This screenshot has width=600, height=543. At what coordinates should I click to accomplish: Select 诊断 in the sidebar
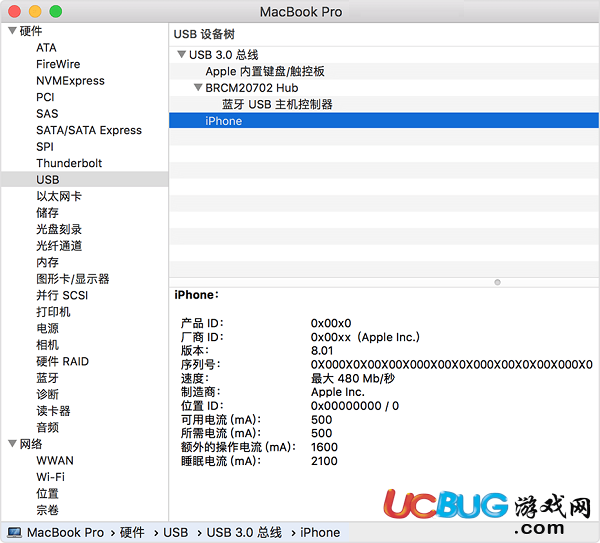click(x=47, y=394)
